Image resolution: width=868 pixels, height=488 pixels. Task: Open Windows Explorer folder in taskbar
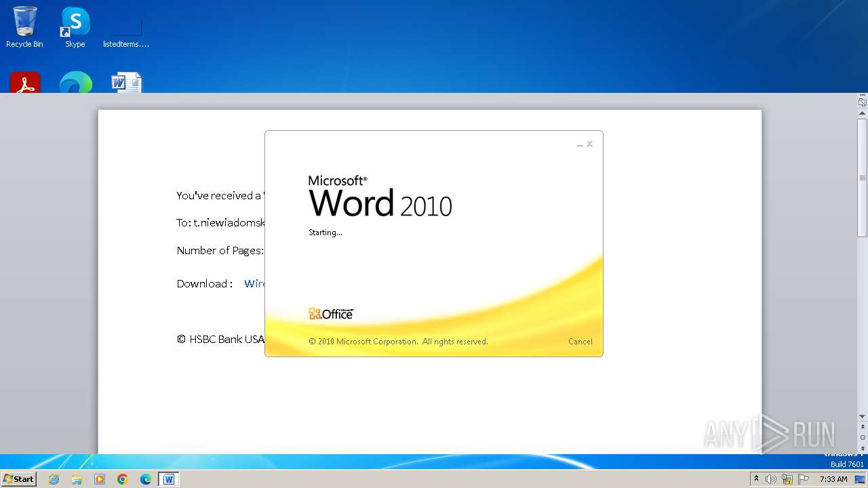coord(77,479)
